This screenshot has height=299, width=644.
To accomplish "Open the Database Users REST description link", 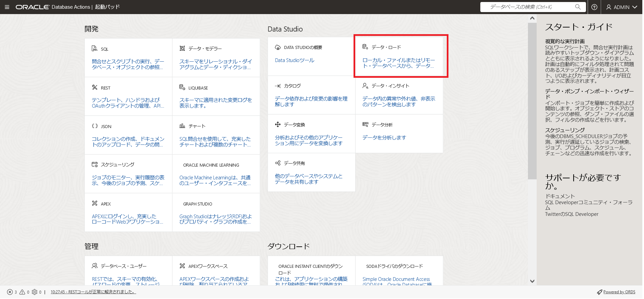I will coord(125,281).
